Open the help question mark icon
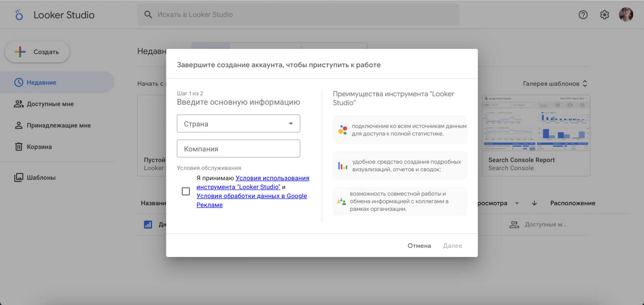 (x=583, y=15)
